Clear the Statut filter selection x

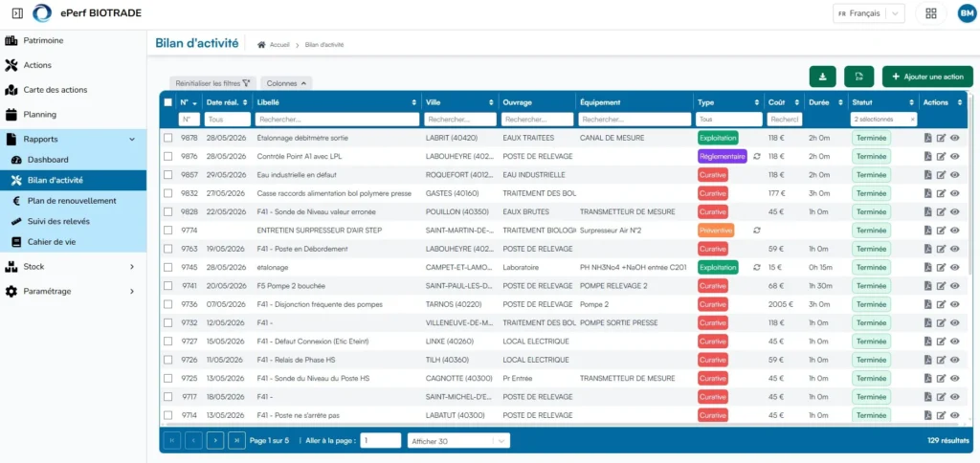coord(912,120)
